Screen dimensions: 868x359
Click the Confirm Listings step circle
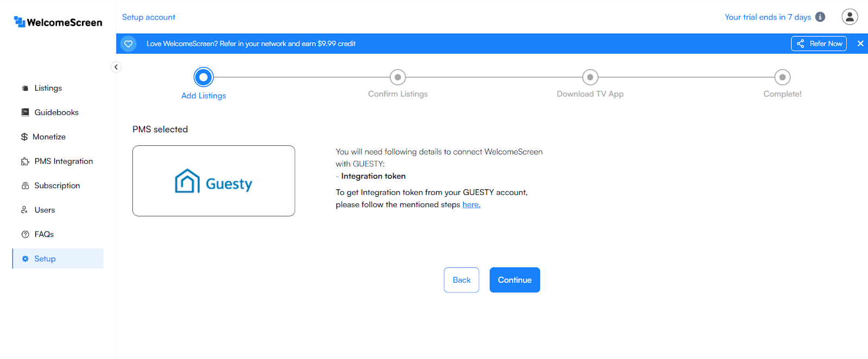[x=398, y=77]
